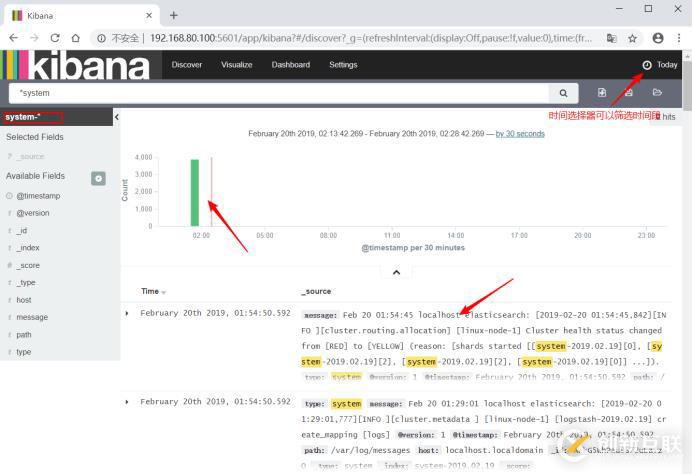The image size is (692, 474).
Task: Close the Kibana browser tab
Action: 149,15
